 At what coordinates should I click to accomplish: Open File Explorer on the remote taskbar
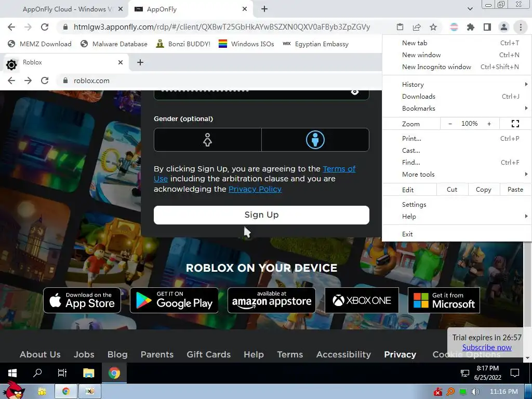[x=88, y=373]
